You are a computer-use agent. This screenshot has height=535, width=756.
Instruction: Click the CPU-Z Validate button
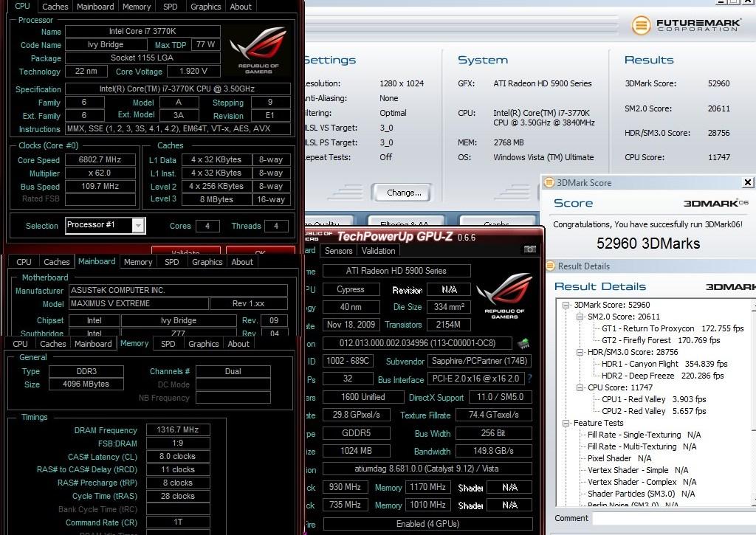pyautogui.click(x=185, y=251)
